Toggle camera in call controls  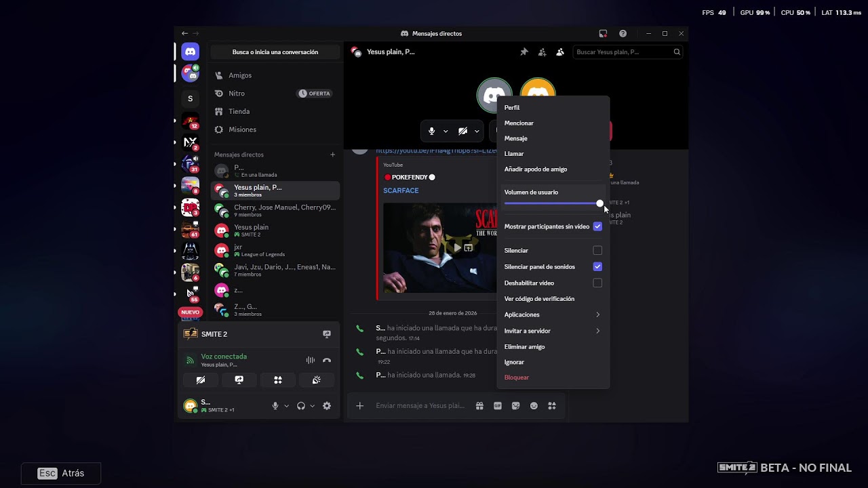click(462, 131)
